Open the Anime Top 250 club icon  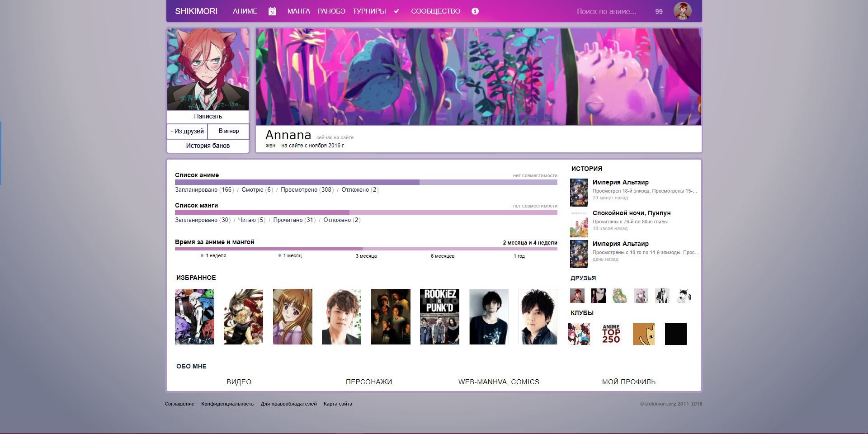pyautogui.click(x=611, y=334)
